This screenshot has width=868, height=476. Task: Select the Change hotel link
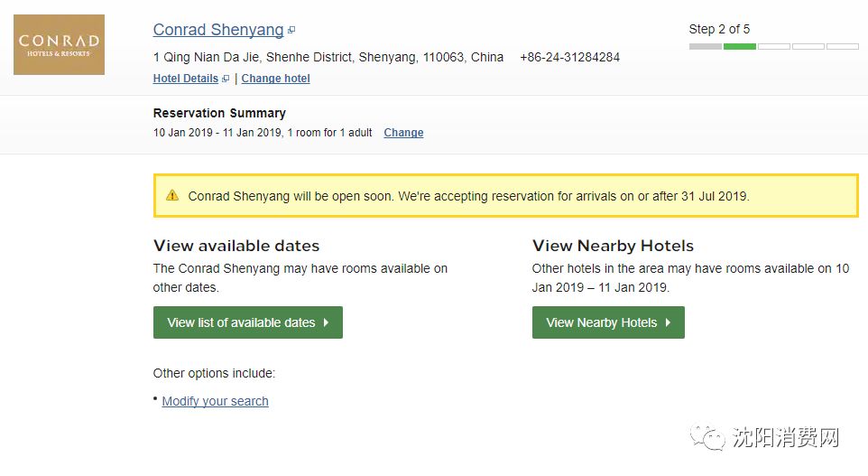coord(275,79)
